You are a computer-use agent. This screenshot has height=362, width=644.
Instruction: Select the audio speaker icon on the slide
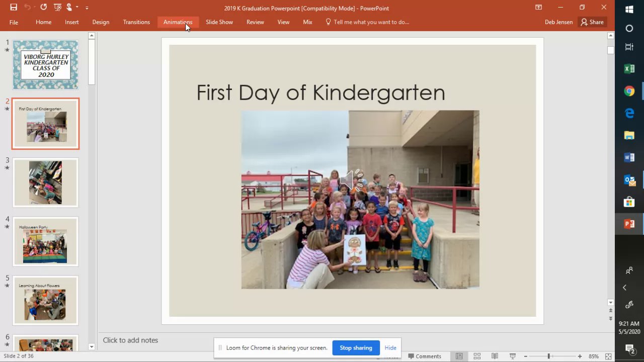pos(352,180)
